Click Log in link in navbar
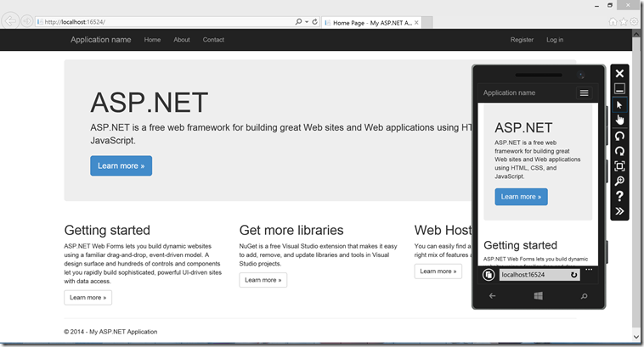644x347 pixels. point(555,40)
